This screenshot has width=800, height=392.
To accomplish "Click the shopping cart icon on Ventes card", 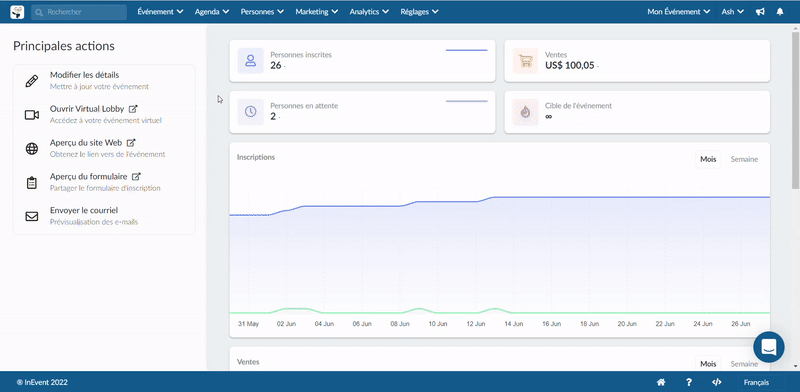I will tap(526, 61).
